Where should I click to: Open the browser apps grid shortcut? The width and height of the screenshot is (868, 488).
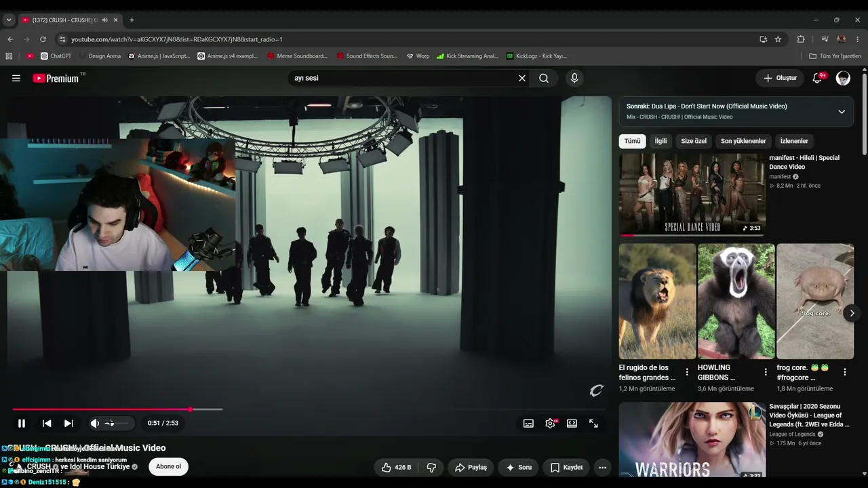(x=9, y=56)
